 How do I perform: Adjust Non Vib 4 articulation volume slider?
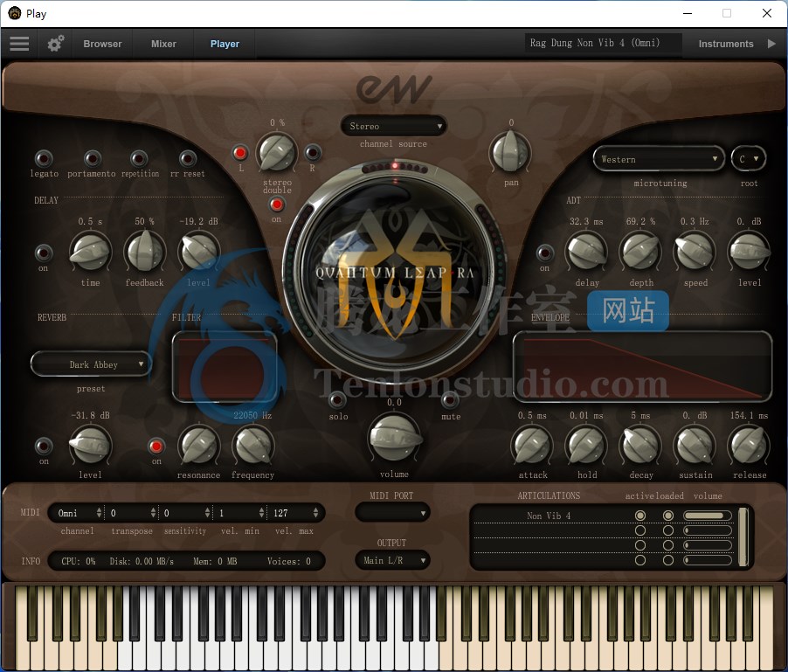(x=707, y=516)
